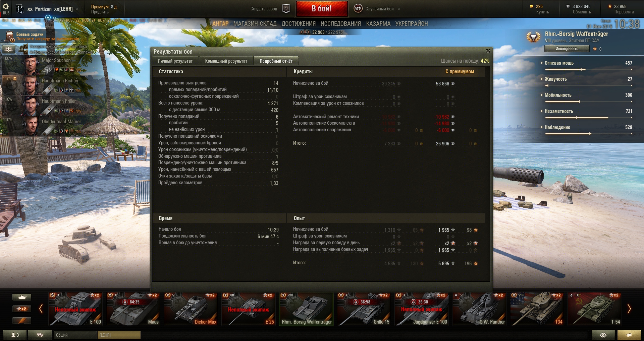The width and height of the screenshot is (644, 341).
Task: Expand the Незаметность parameter
Action: point(541,111)
